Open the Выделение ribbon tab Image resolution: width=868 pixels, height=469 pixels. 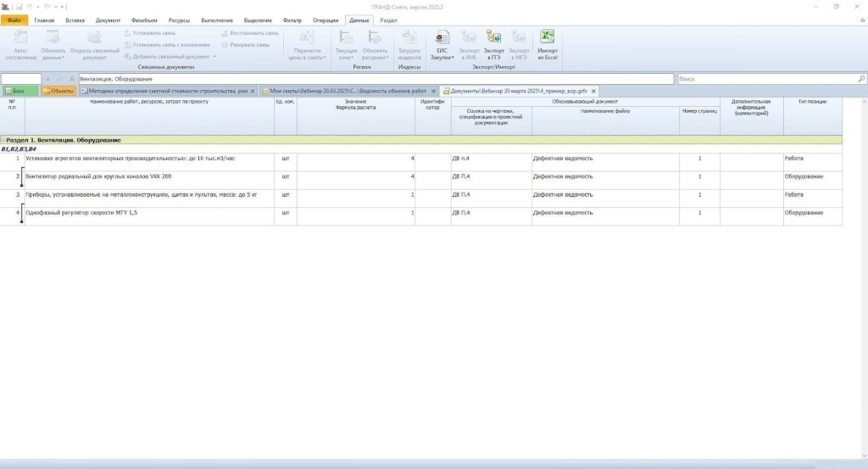click(x=258, y=20)
